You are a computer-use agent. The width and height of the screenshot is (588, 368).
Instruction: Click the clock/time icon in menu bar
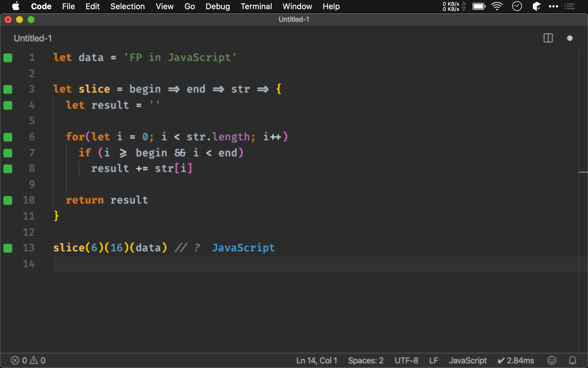click(517, 7)
